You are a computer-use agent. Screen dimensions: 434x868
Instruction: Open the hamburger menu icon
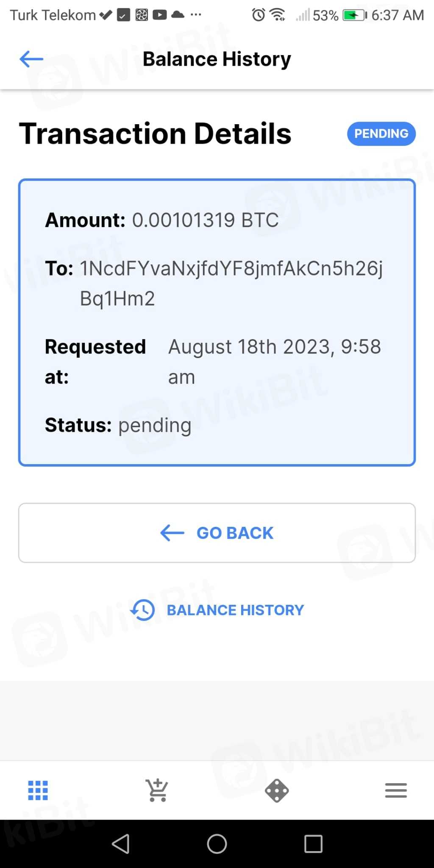click(x=396, y=790)
